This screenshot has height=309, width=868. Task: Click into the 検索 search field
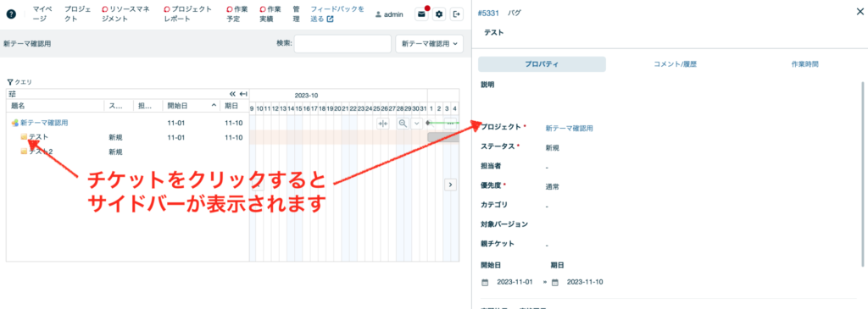tap(342, 43)
